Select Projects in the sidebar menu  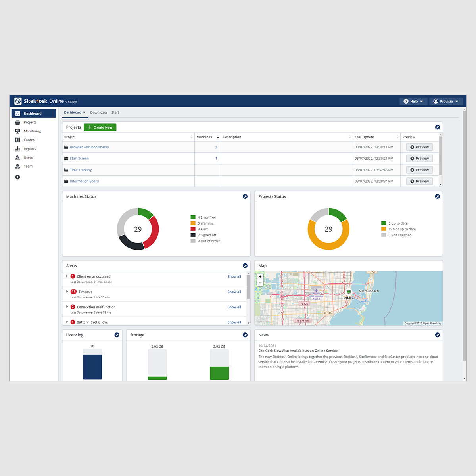coord(30,123)
